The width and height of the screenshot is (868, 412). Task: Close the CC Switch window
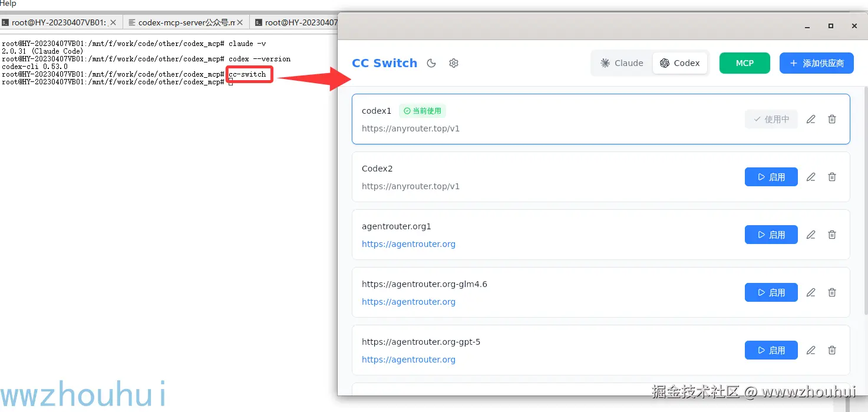pyautogui.click(x=854, y=26)
